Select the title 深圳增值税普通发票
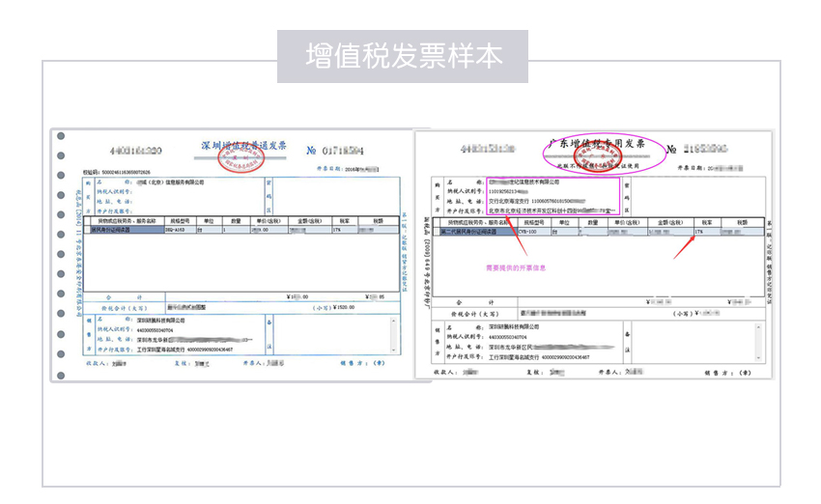 coord(244,146)
